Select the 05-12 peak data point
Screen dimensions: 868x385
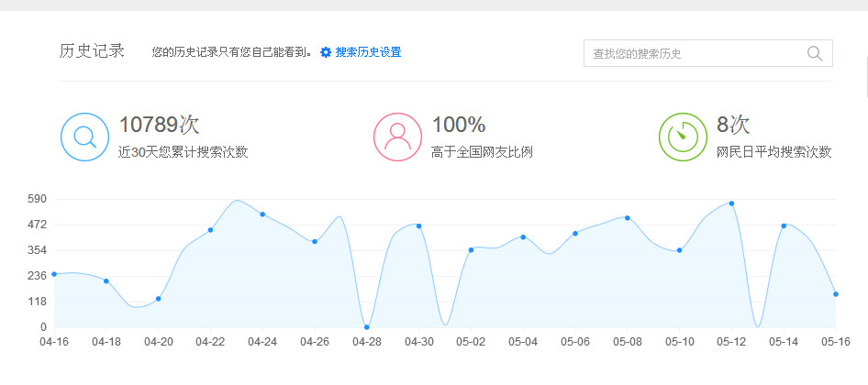pyautogui.click(x=731, y=203)
